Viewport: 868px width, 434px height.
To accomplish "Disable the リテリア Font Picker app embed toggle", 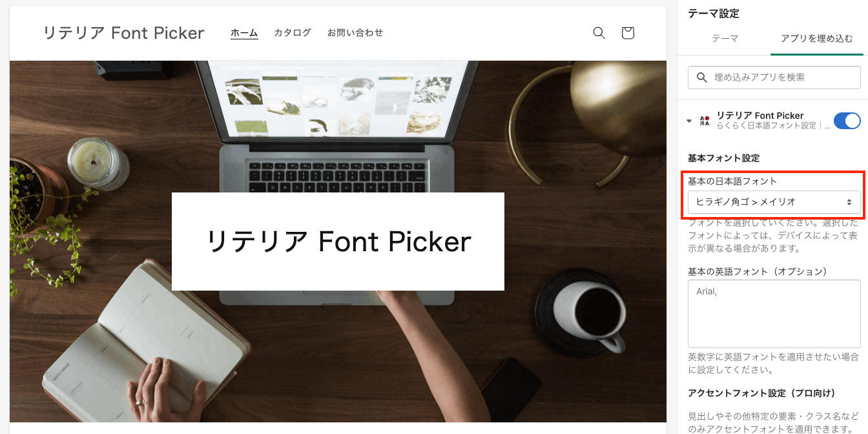I will pos(847,121).
